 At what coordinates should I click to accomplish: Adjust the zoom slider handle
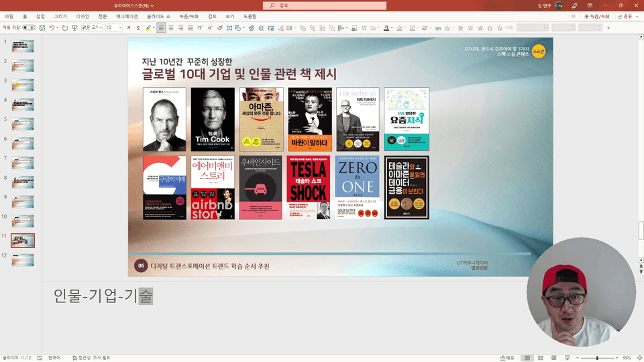tap(597, 358)
